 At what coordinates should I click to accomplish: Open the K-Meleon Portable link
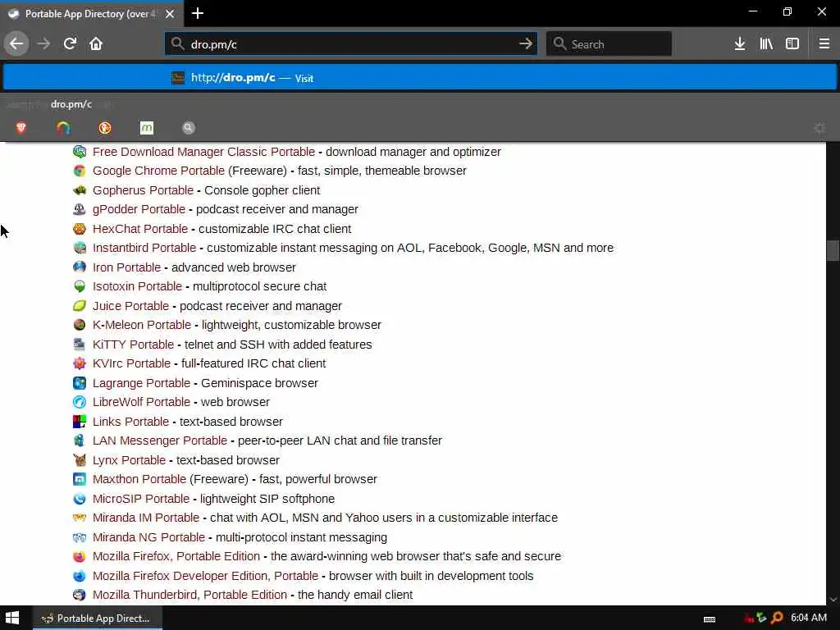pyautogui.click(x=141, y=325)
